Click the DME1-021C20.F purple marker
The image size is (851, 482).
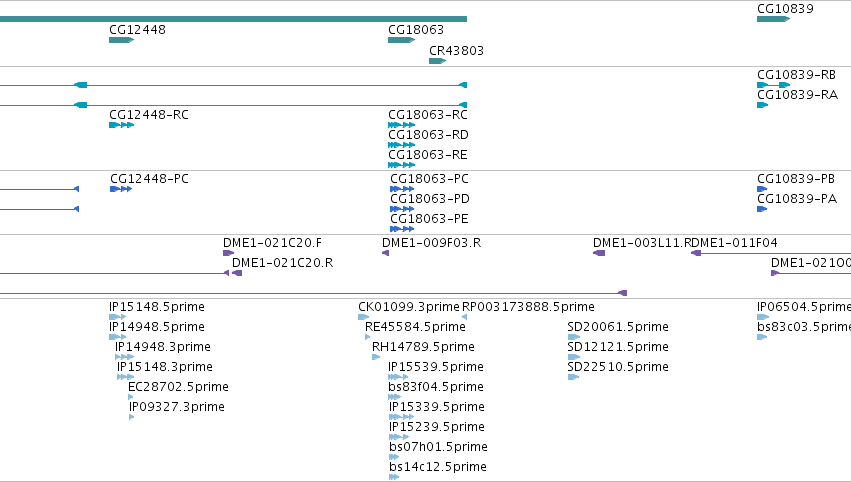(x=228, y=253)
